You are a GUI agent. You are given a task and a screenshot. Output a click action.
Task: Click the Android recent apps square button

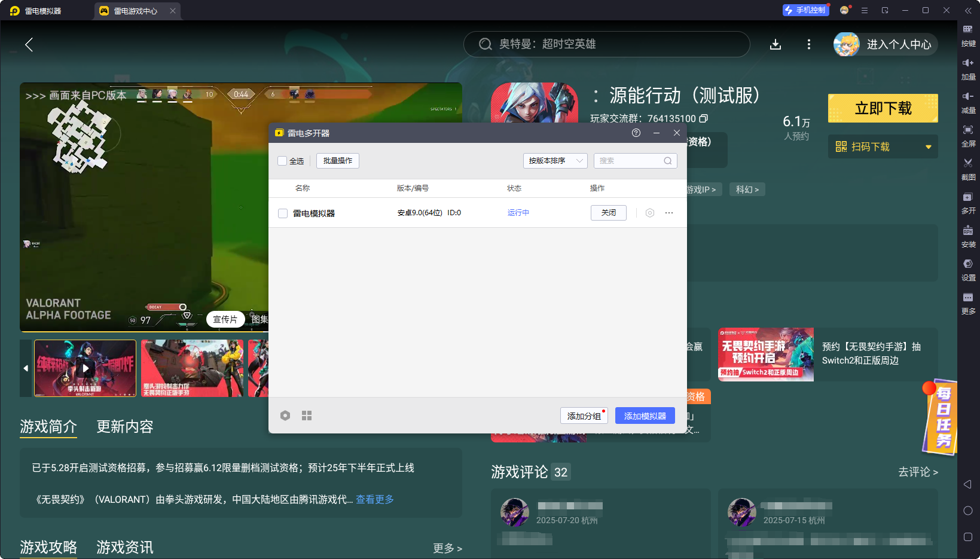[x=968, y=537]
